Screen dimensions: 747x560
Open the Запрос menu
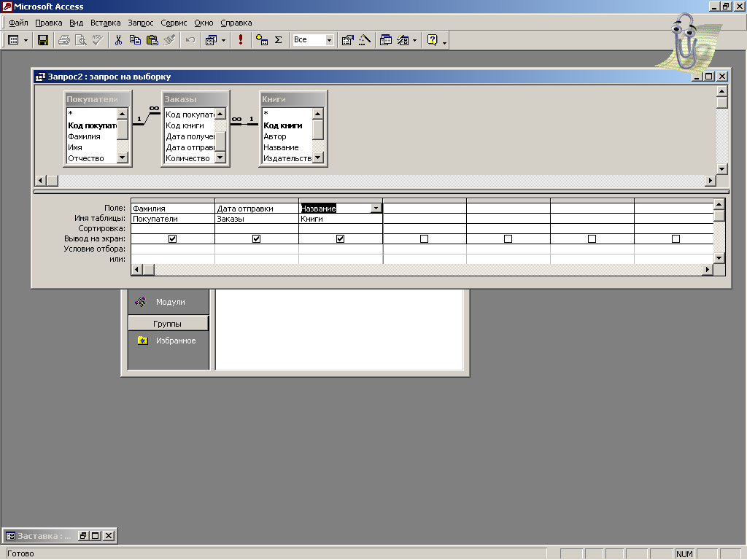click(141, 23)
